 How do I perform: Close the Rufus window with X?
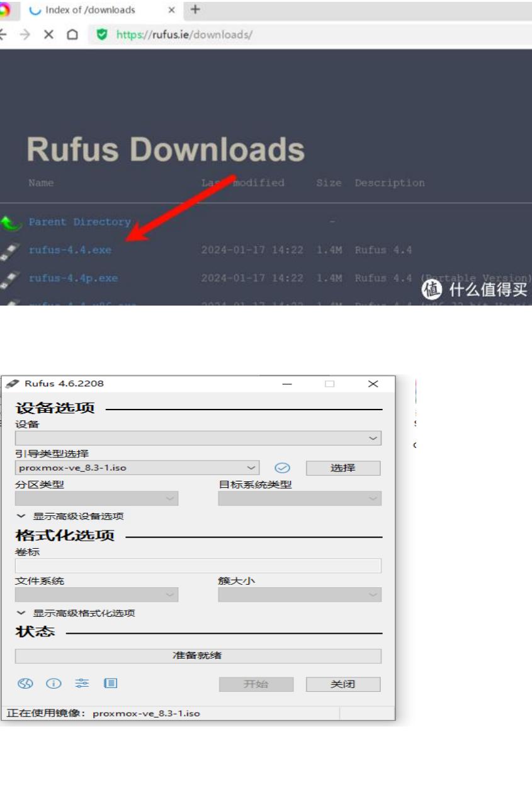(373, 384)
